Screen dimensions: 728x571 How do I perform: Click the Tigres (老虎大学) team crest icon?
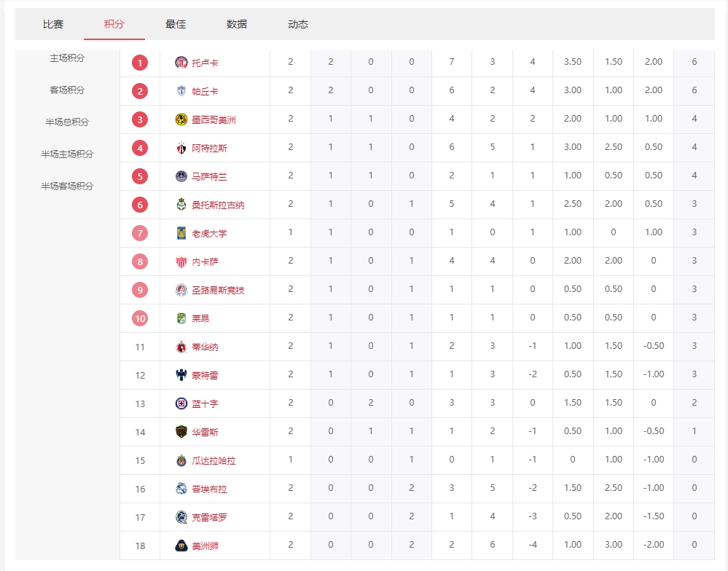(181, 233)
